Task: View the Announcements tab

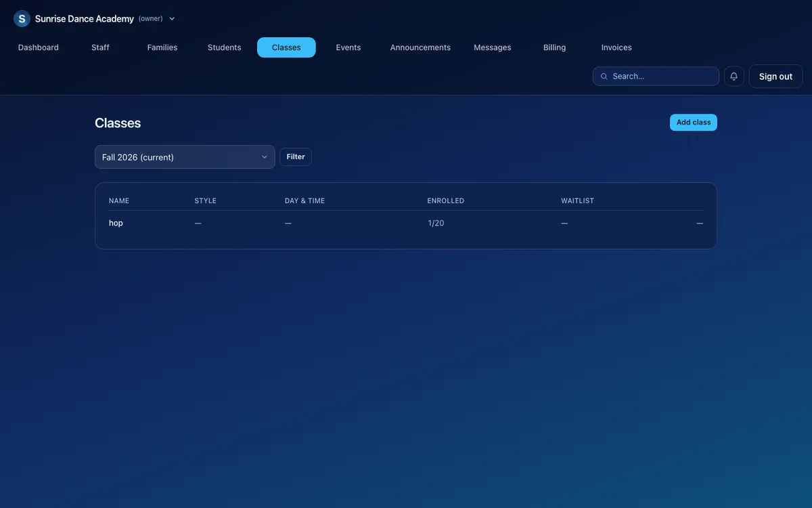Action: [x=420, y=47]
